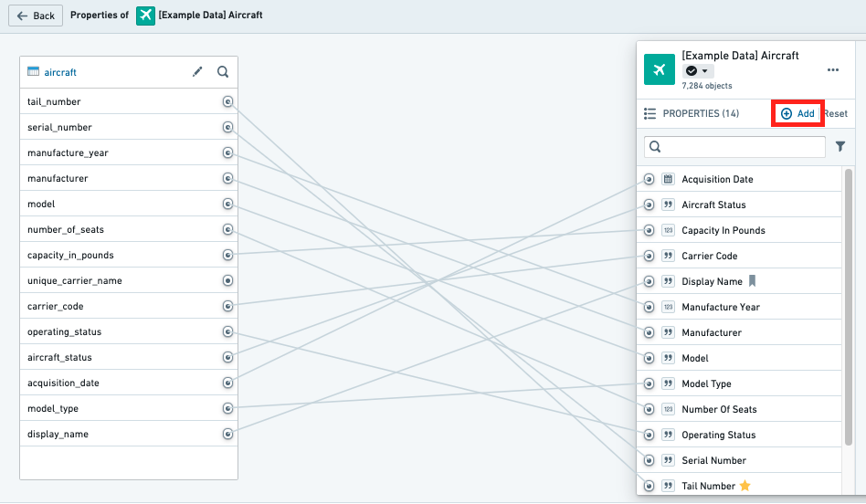Click the serial_number column connector

[227, 127]
